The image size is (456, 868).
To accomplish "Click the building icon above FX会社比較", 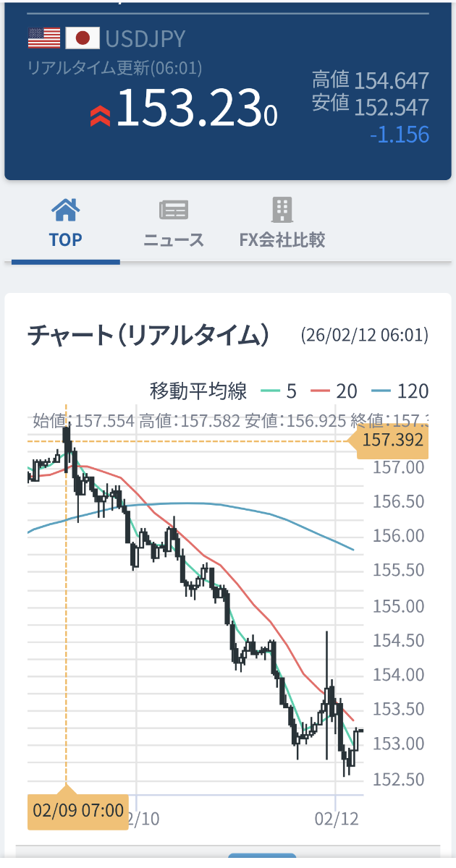I will click(x=282, y=208).
